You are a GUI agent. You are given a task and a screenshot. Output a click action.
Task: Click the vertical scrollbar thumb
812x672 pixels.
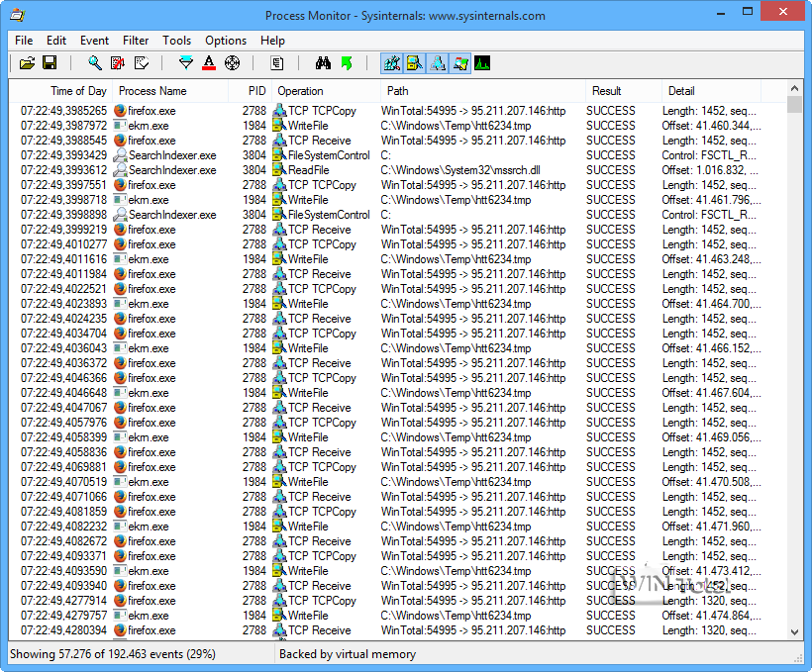[794, 104]
